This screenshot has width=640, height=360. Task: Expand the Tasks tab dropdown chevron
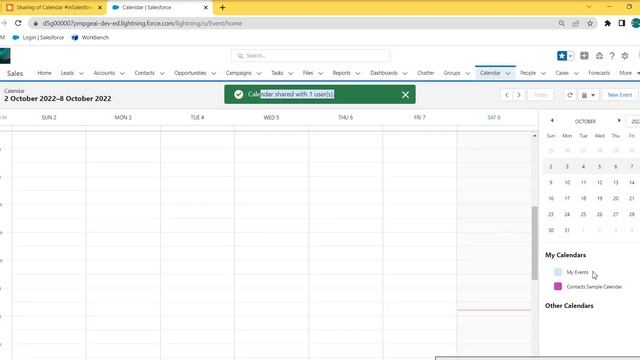click(291, 73)
